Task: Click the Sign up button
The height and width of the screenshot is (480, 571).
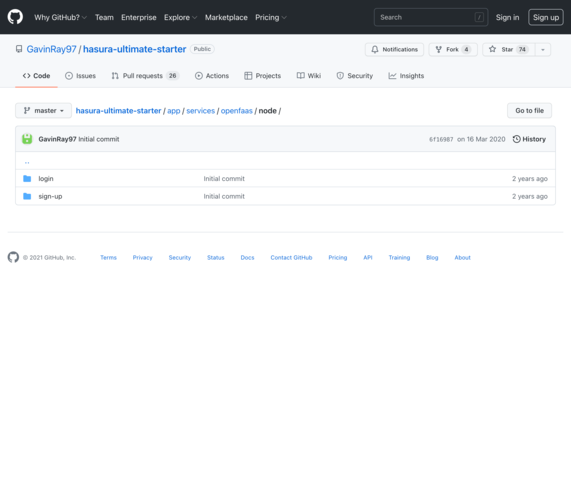Action: (546, 17)
